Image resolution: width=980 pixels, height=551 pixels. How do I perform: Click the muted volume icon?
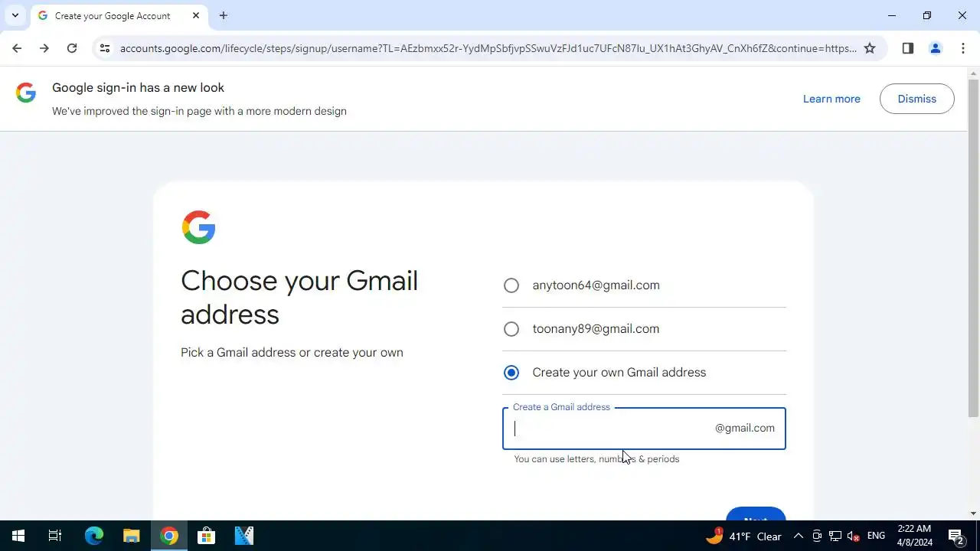tap(854, 536)
